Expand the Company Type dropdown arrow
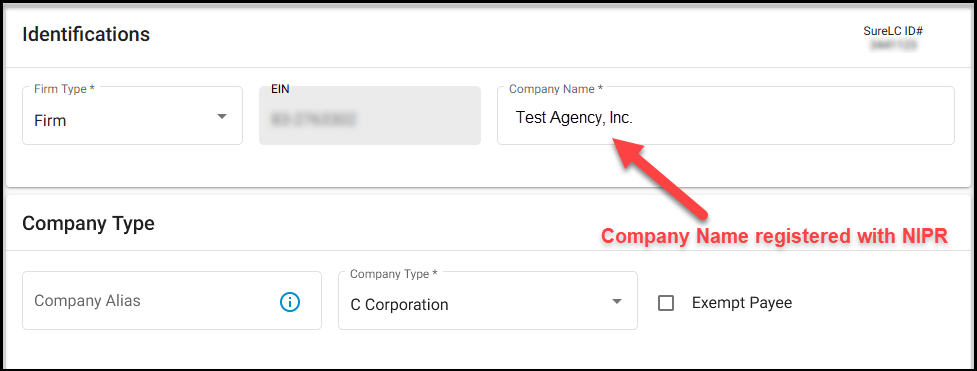The height and width of the screenshot is (371, 977). tap(617, 301)
